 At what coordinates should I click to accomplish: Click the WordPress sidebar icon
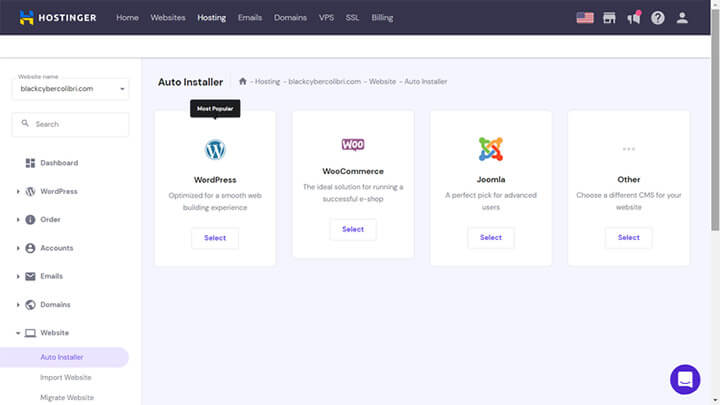coord(30,191)
